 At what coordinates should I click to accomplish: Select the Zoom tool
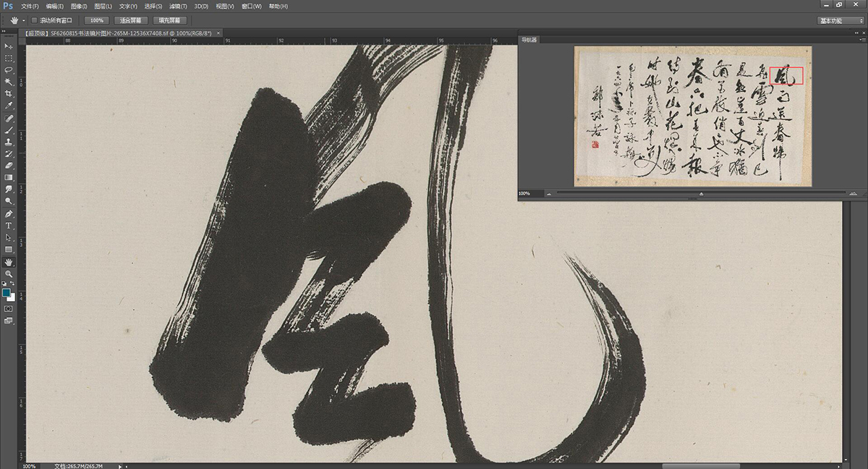click(9, 274)
